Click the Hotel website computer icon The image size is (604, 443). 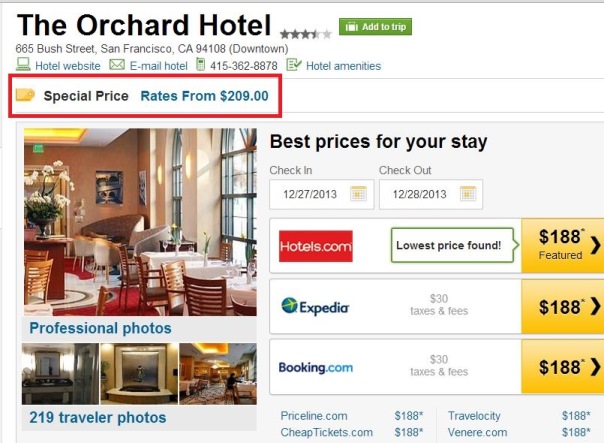tap(23, 64)
